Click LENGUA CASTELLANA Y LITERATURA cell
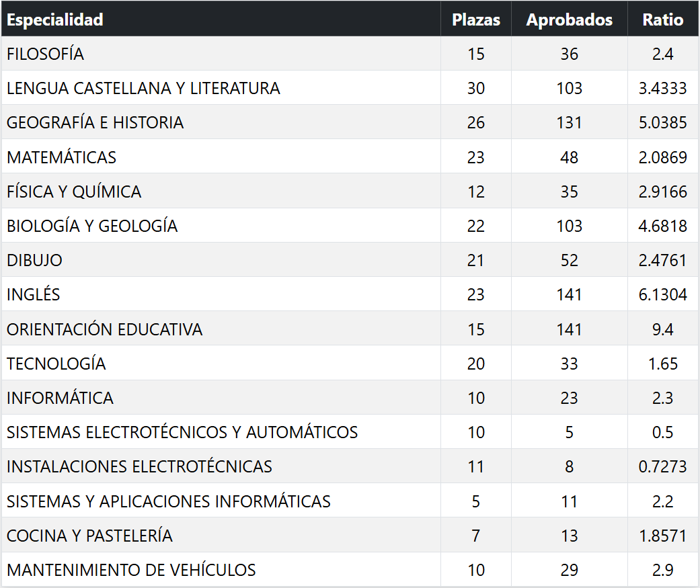This screenshot has height=588, width=700. [143, 88]
